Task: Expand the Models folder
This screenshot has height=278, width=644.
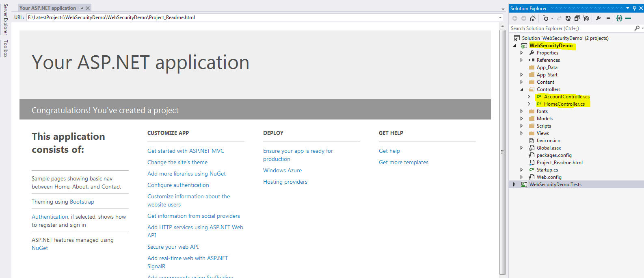Action: [522, 119]
